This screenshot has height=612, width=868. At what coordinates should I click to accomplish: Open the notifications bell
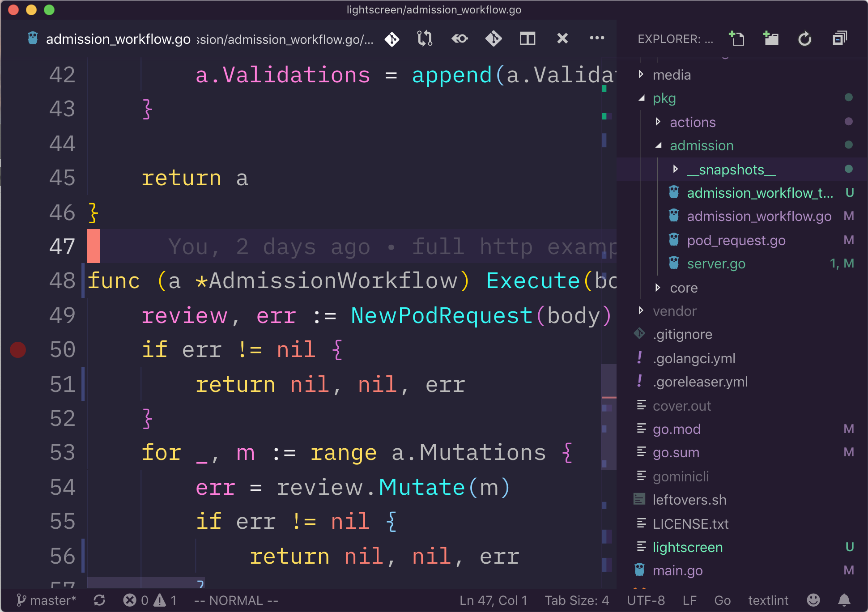(x=844, y=600)
